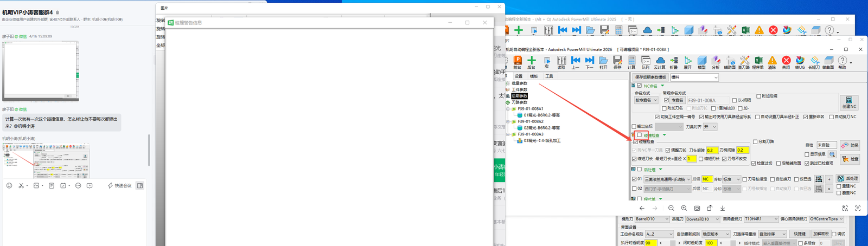Click the 后处理 button at right

pyautogui.click(x=847, y=178)
